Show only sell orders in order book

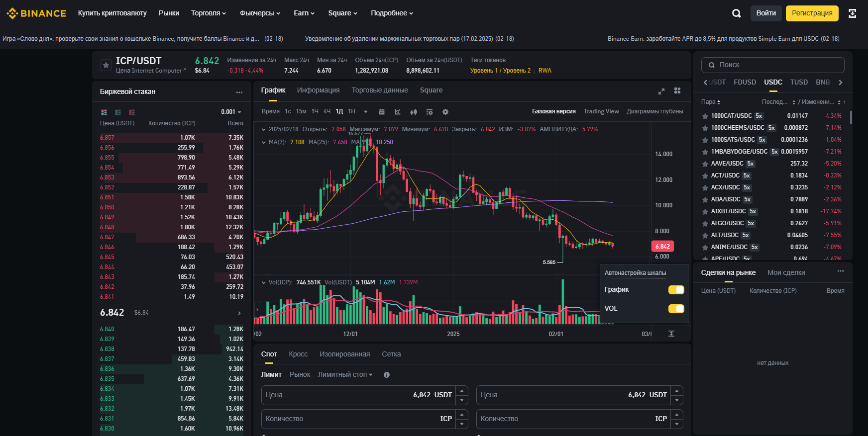(x=132, y=112)
